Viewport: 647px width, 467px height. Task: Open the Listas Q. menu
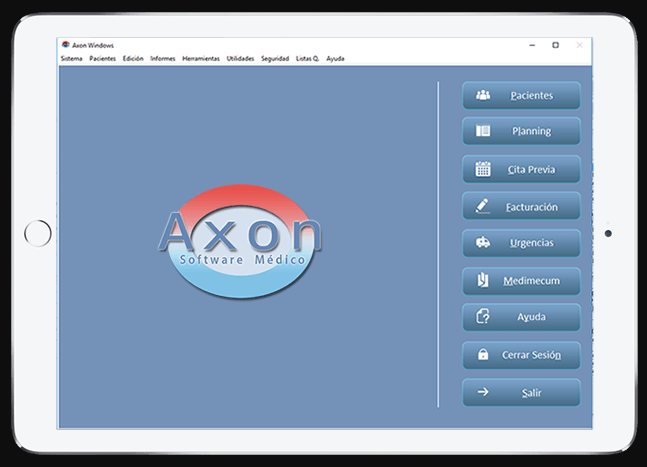tap(307, 59)
